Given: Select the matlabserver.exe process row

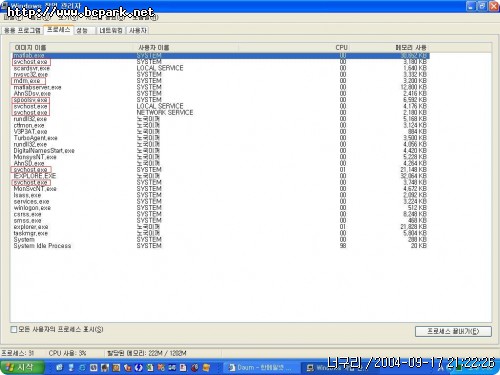Looking at the screenshot, I should coord(220,87).
